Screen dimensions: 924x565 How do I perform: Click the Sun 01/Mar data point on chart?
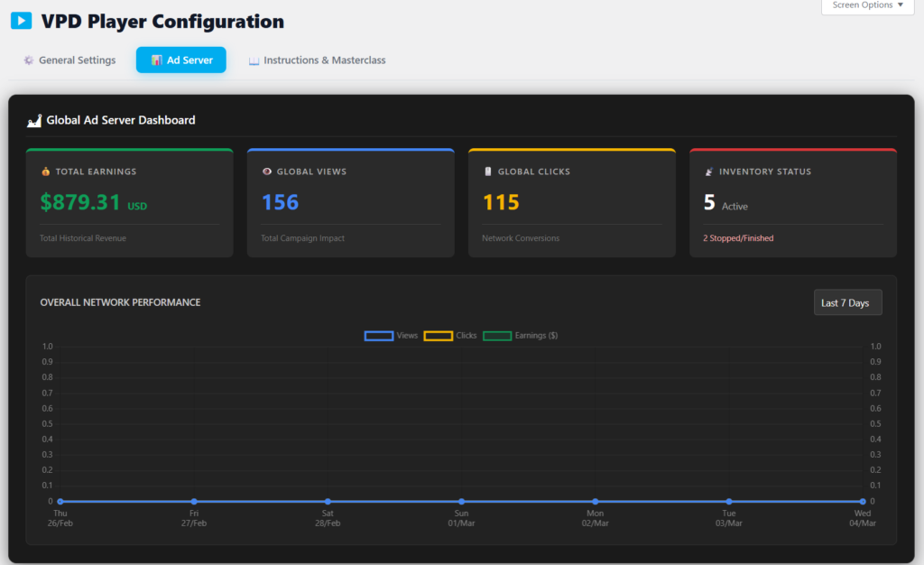point(461,501)
